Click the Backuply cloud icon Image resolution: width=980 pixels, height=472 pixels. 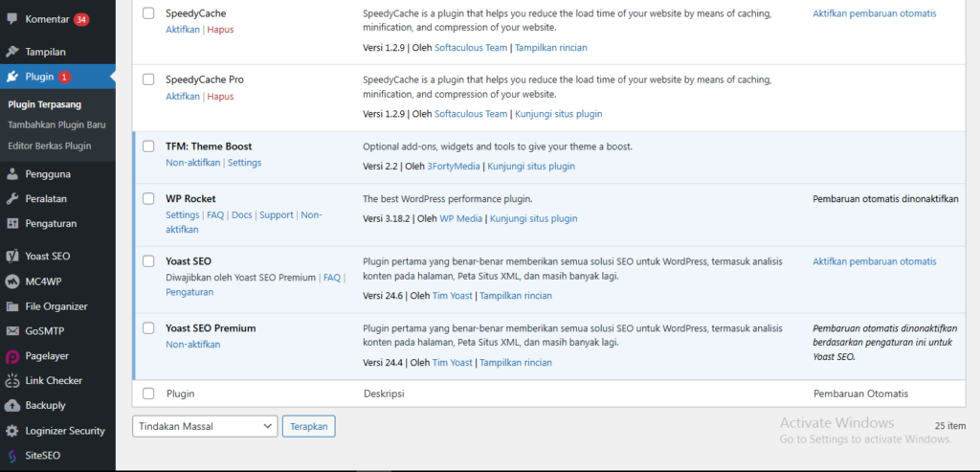click(11, 405)
